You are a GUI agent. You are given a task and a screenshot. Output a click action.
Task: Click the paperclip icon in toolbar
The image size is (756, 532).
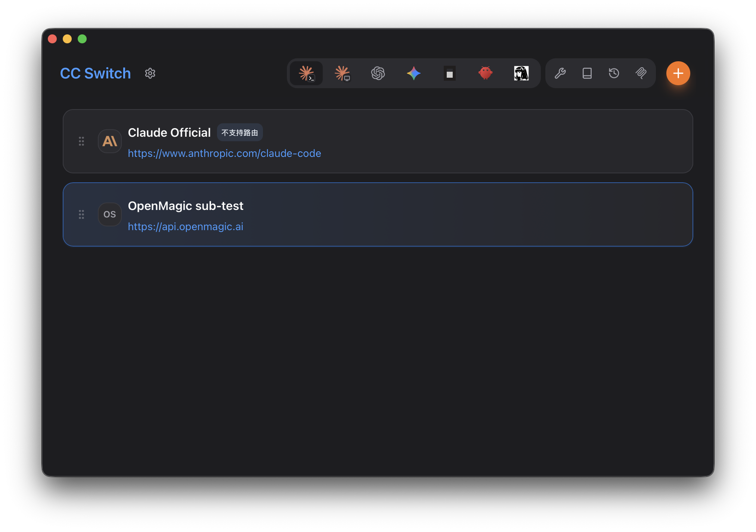pyautogui.click(x=641, y=73)
